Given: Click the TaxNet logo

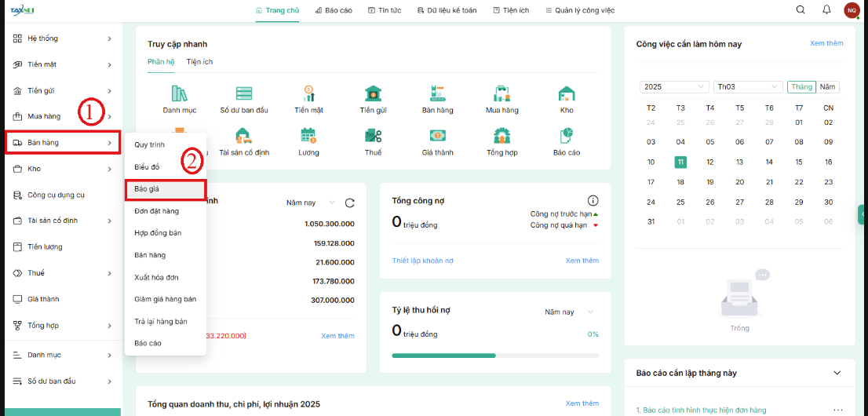Looking at the screenshot, I should [22, 10].
